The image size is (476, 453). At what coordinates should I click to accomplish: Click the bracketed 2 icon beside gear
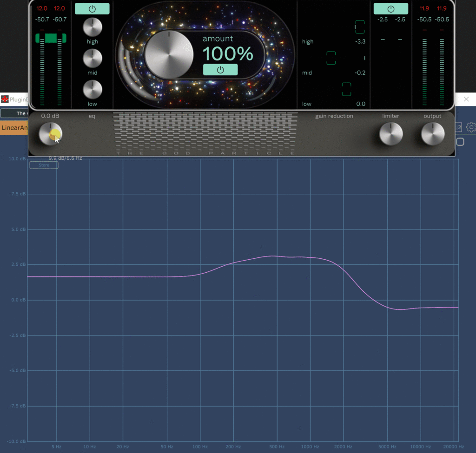point(459,127)
